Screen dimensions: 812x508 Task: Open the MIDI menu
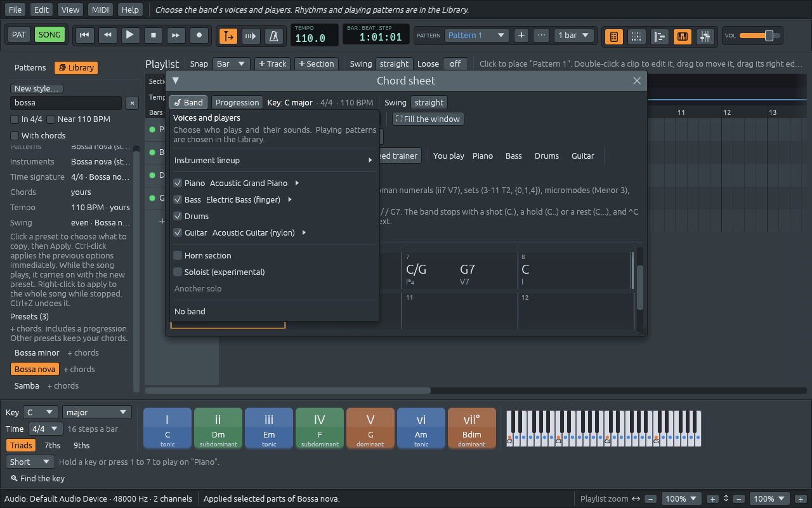tap(100, 10)
